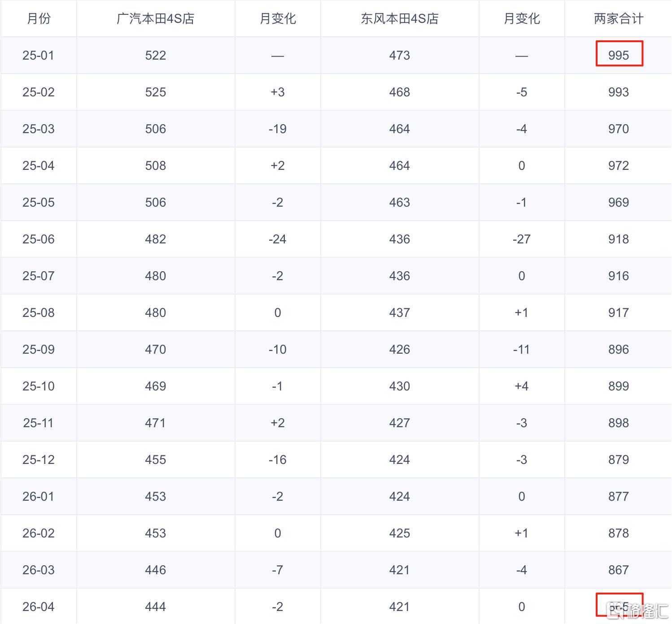The width and height of the screenshot is (672, 624).
Task: Click the 广汽本田4S店 column header
Action: pos(155,18)
